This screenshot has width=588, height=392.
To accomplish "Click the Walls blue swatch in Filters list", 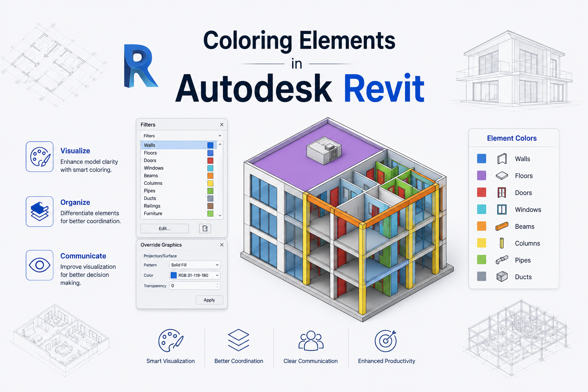I will 210,145.
